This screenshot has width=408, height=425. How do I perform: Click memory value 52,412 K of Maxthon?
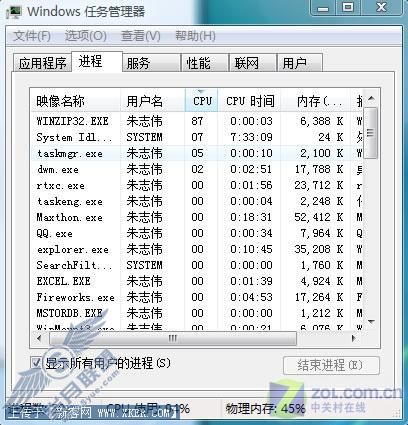319,217
